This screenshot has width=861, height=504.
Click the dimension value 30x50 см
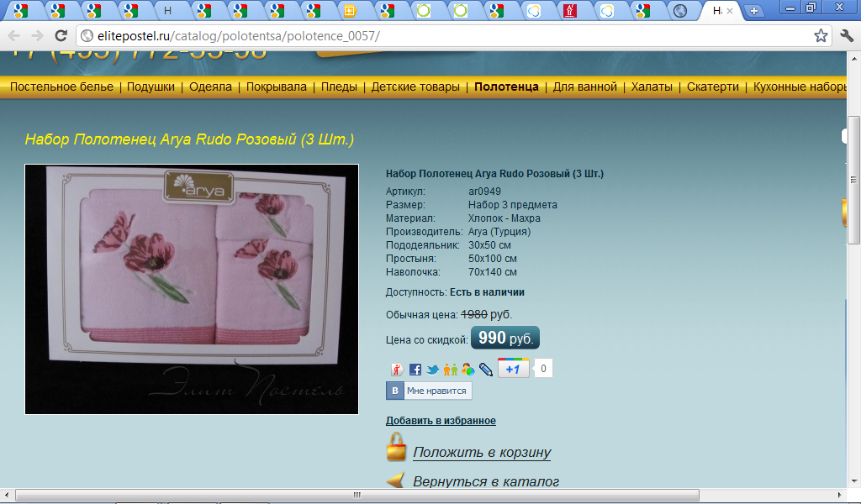pos(489,245)
